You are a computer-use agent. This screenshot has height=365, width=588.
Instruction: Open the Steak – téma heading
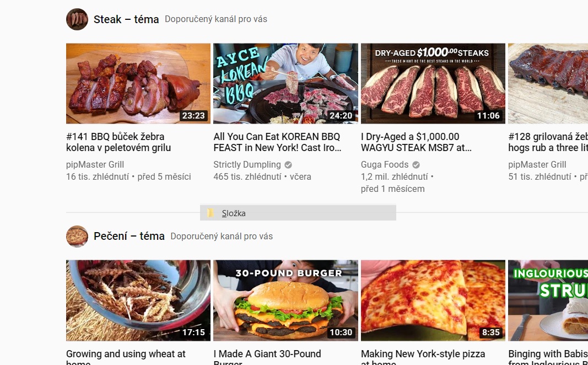pos(126,19)
